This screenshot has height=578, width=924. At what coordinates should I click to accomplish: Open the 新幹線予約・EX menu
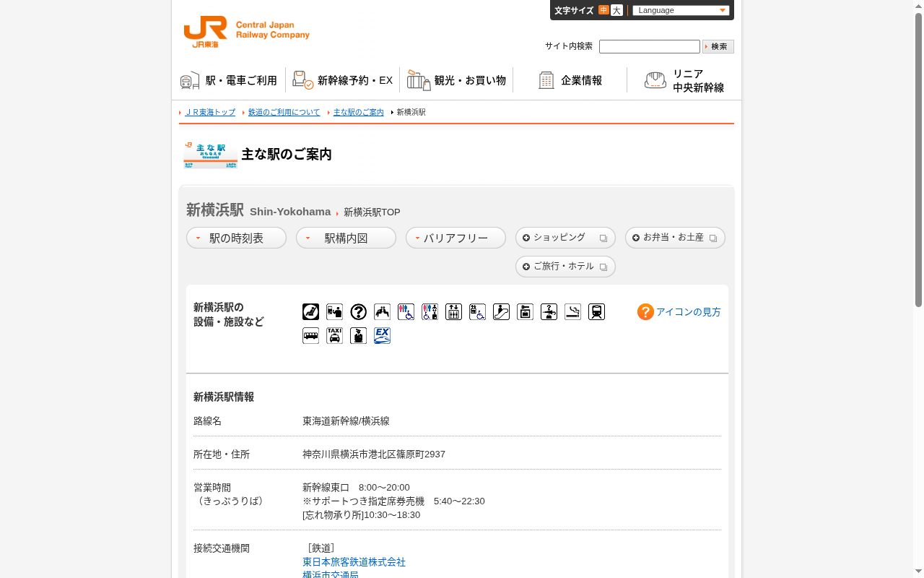[343, 80]
